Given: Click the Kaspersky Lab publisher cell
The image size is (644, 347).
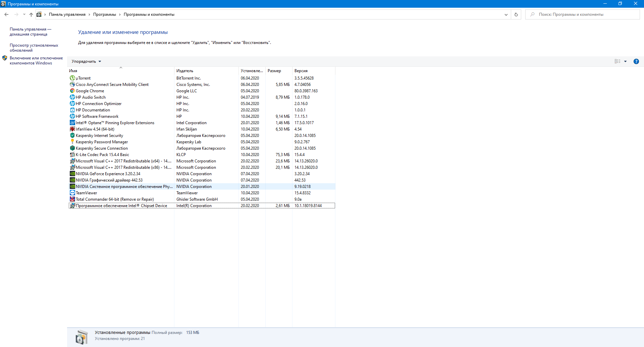Looking at the screenshot, I should pyautogui.click(x=189, y=142).
